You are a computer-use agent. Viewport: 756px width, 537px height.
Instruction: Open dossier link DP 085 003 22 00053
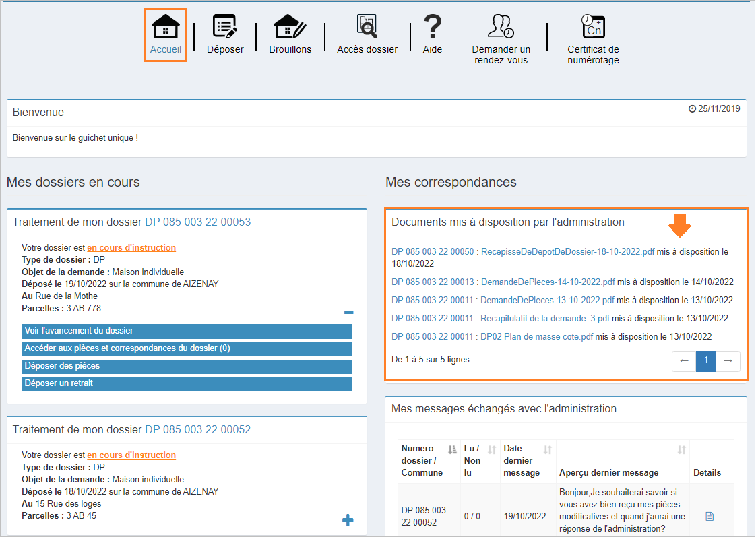197,222
